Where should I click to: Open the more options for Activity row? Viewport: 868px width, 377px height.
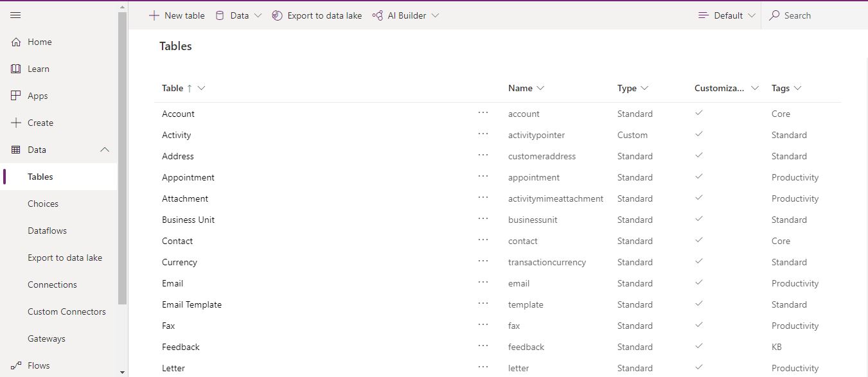point(483,134)
